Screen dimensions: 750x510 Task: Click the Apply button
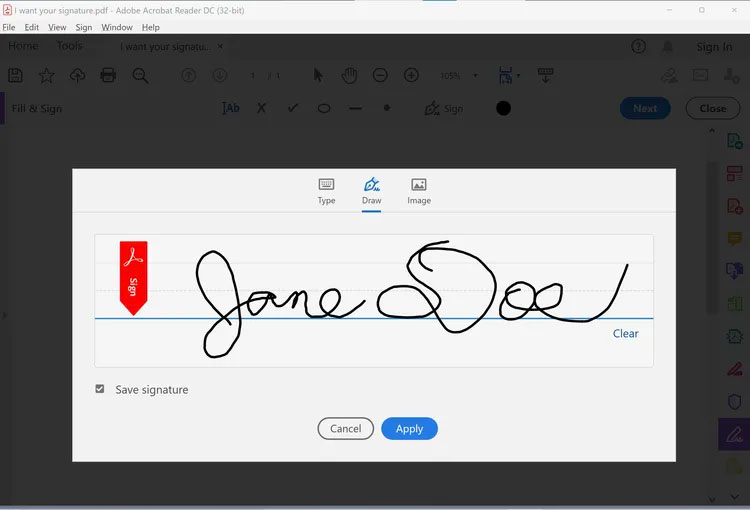point(409,428)
